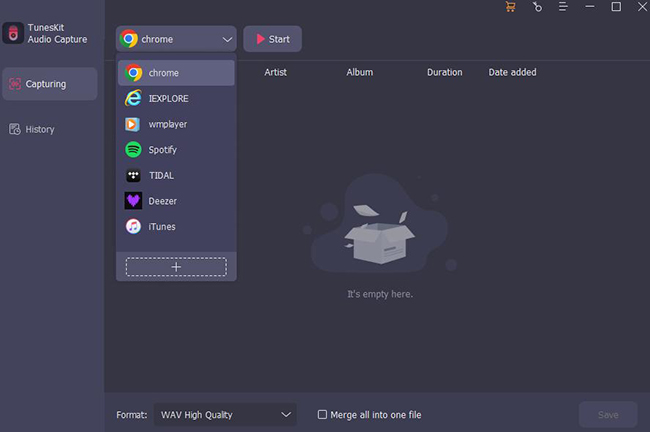Click the Format: label
This screenshot has width=650, height=432.
tap(132, 415)
